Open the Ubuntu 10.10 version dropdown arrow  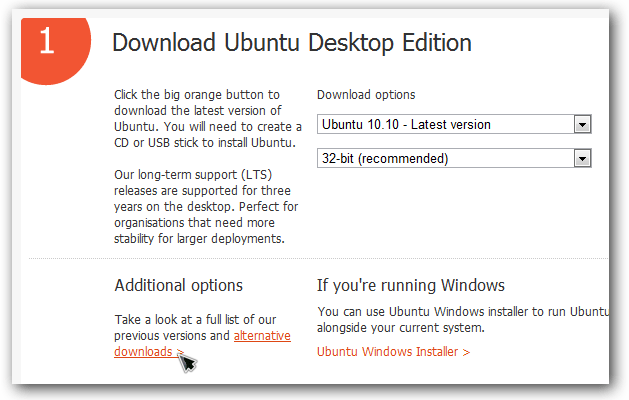[582, 124]
